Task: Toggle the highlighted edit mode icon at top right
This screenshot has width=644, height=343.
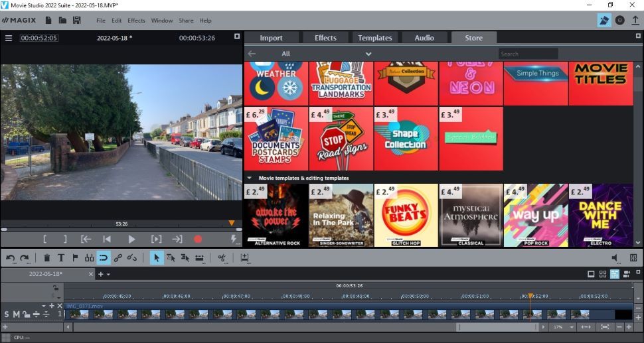Action: pos(604,20)
